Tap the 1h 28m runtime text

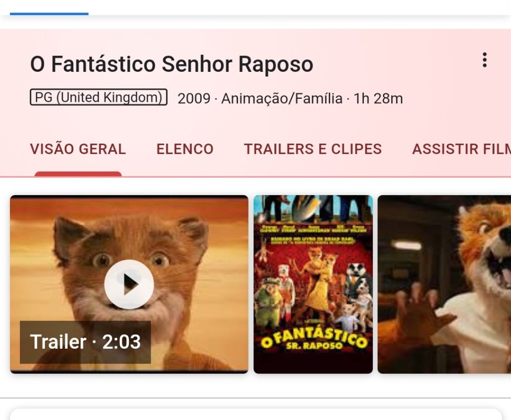(x=378, y=99)
